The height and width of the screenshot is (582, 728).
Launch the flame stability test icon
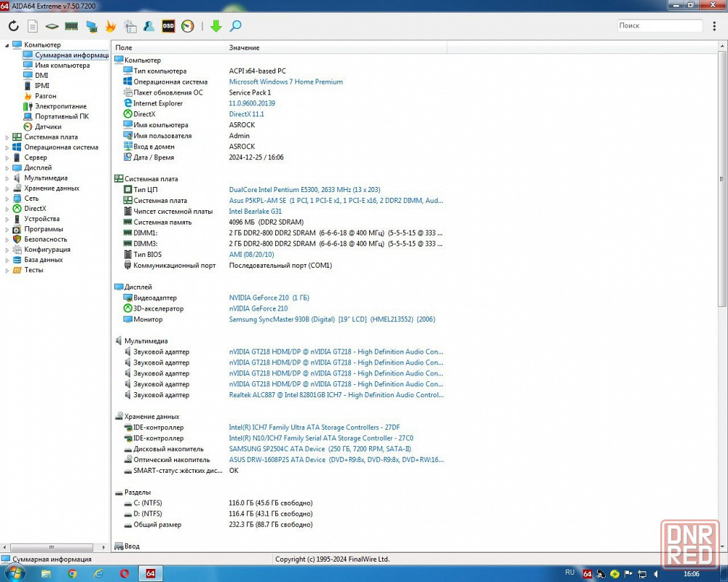click(111, 26)
